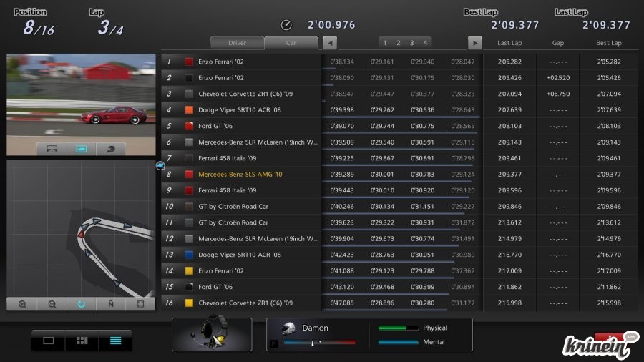Adjust Damon's pace slider
The height and width of the screenshot is (362, 644).
[313, 343]
